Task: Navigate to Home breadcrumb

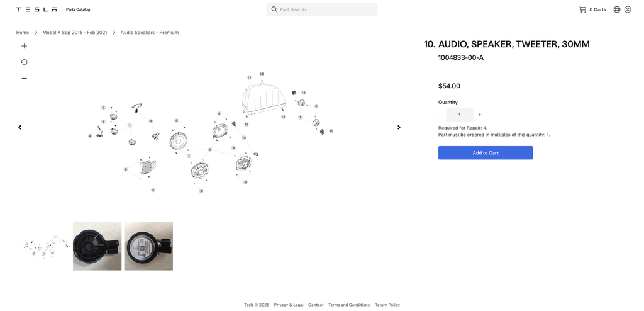Action: (x=23, y=33)
